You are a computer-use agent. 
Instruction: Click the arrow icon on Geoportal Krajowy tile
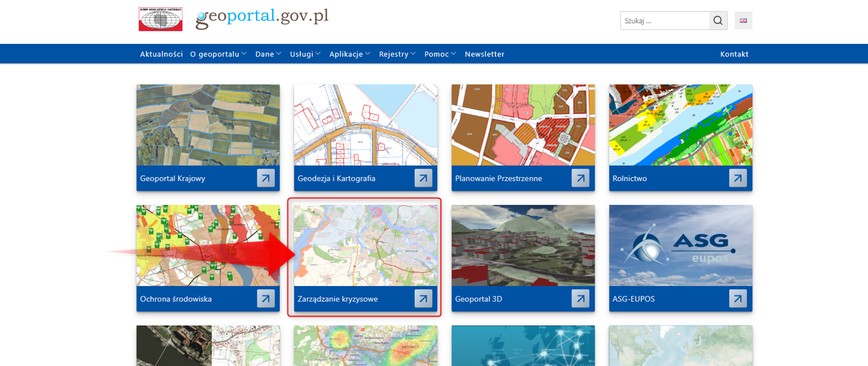point(266,178)
